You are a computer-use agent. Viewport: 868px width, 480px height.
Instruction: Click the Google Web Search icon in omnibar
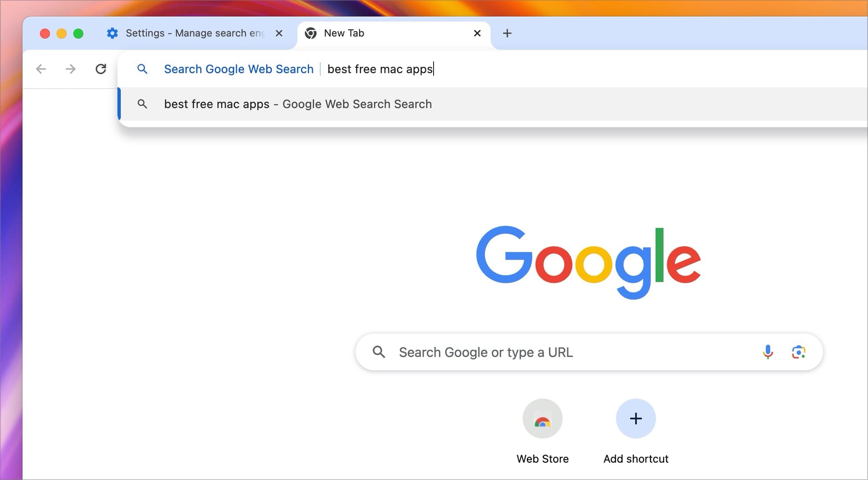143,69
